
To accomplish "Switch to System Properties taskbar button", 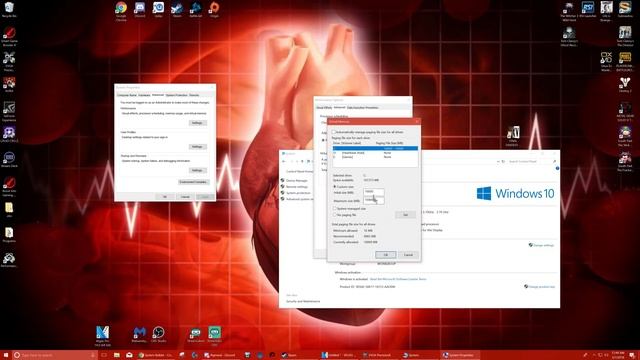I will (460, 355).
